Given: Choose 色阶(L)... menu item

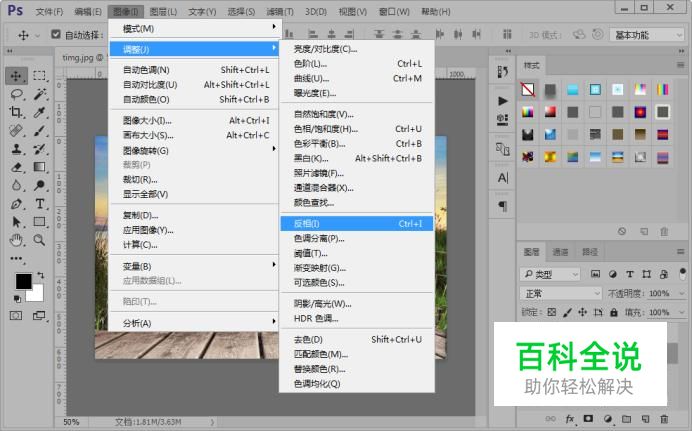Looking at the screenshot, I should pyautogui.click(x=357, y=64).
